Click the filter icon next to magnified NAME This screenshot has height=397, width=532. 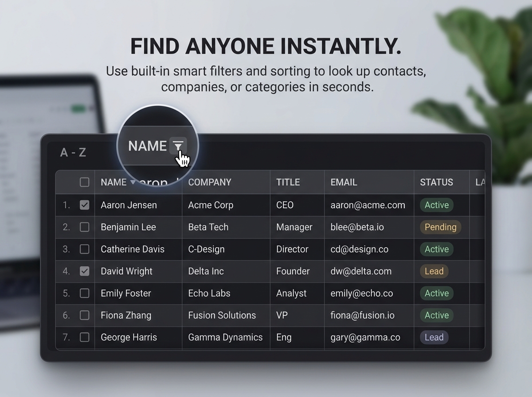pos(178,146)
